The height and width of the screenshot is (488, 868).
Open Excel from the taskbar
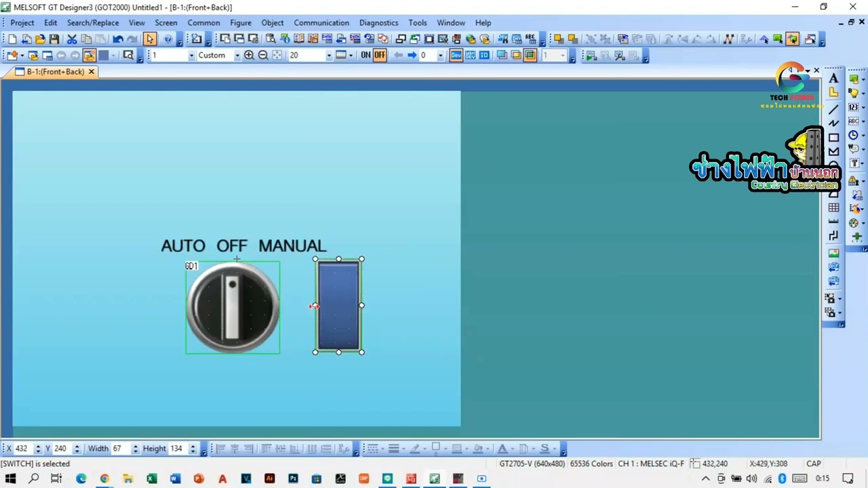[151, 479]
